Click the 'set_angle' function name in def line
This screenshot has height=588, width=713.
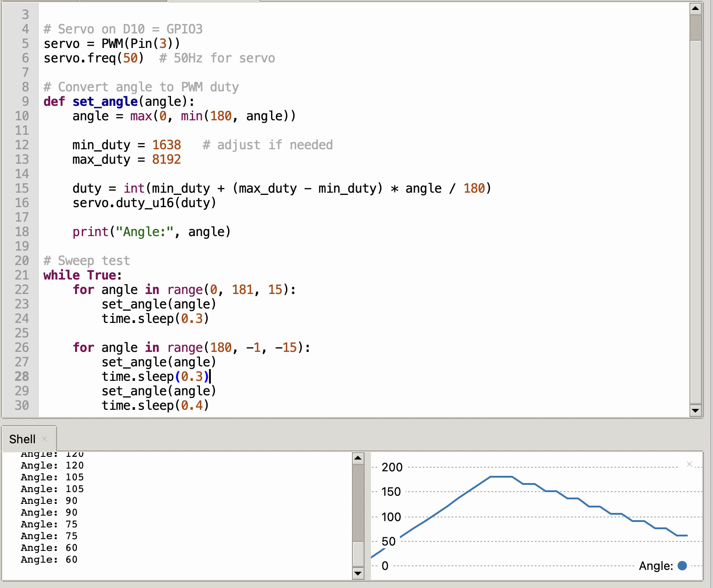pyautogui.click(x=105, y=102)
